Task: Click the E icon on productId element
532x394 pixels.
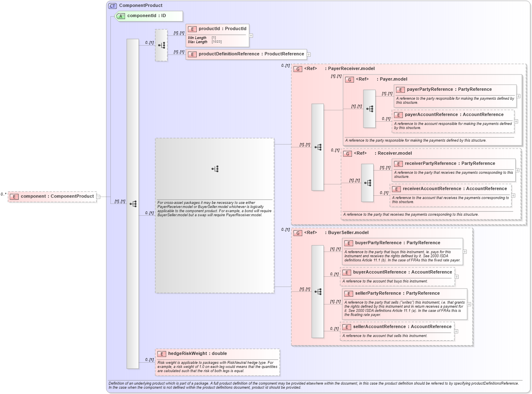Action: [x=192, y=29]
